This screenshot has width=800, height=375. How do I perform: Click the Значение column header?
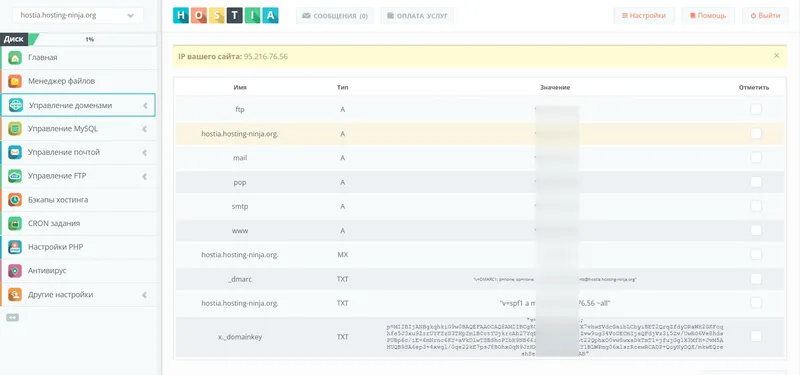coord(555,88)
